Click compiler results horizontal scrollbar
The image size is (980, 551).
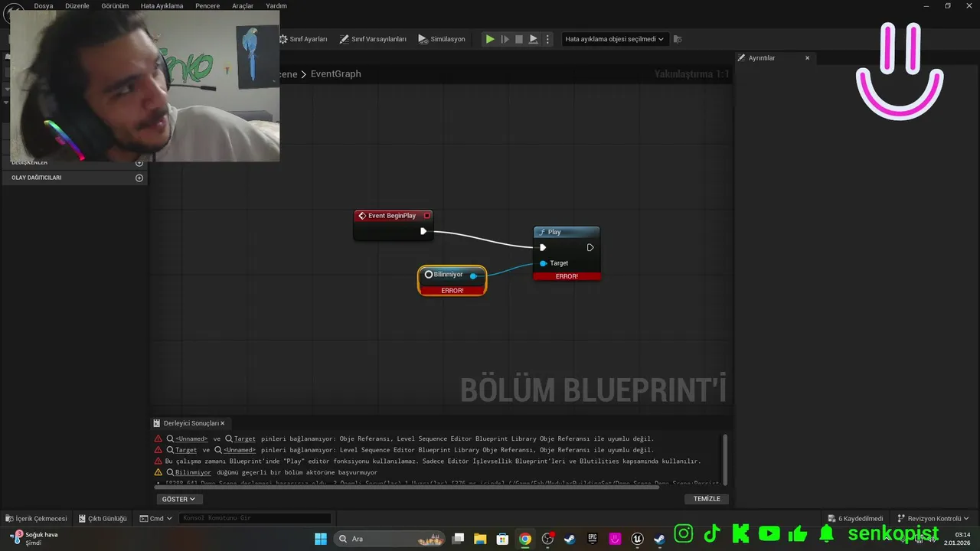click(x=407, y=487)
